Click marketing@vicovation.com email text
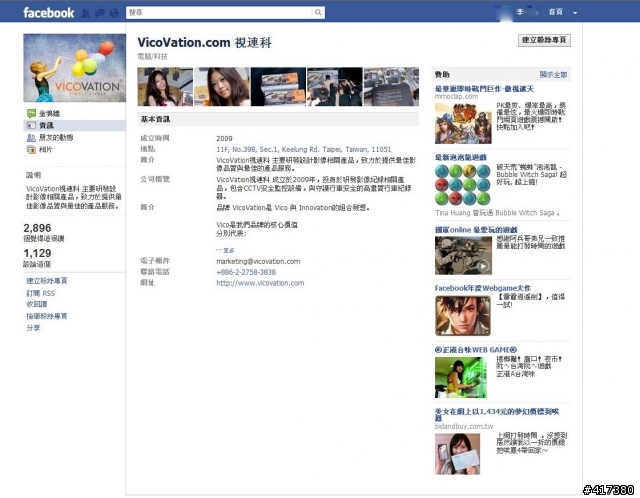 (x=258, y=261)
